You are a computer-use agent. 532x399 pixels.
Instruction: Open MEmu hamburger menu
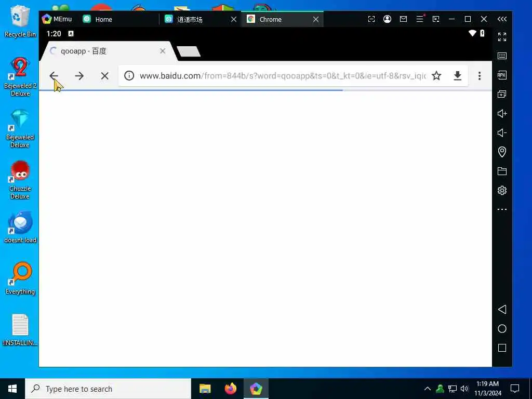[420, 19]
